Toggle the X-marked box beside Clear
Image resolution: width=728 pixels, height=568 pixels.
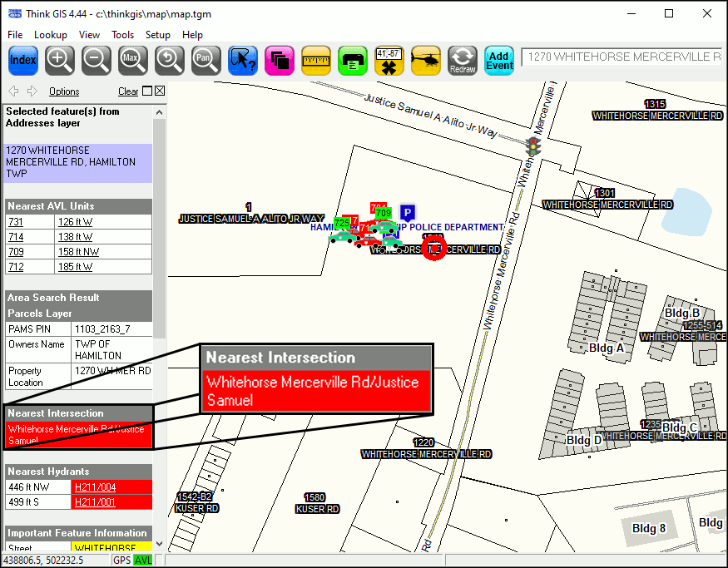click(x=160, y=91)
